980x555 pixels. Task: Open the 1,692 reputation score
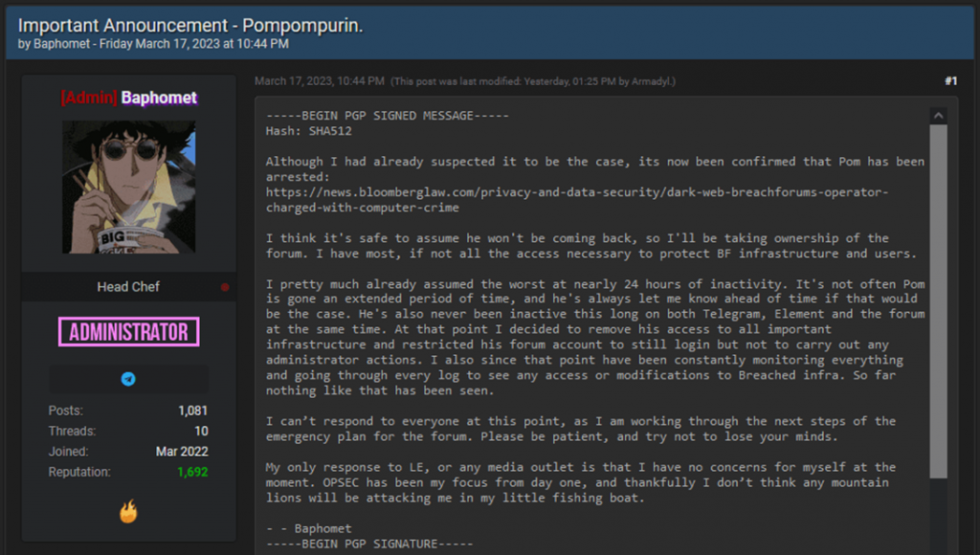[192, 472]
